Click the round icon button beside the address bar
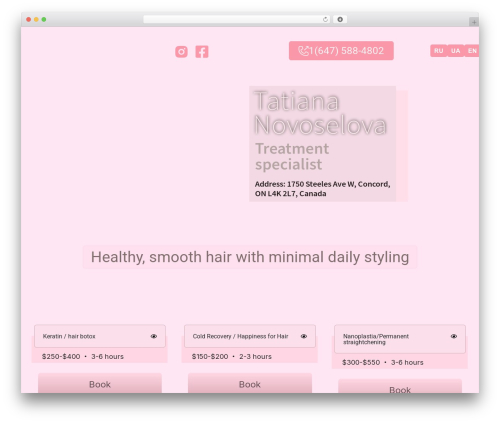Viewport: 500px width, 423px height. 340,20
